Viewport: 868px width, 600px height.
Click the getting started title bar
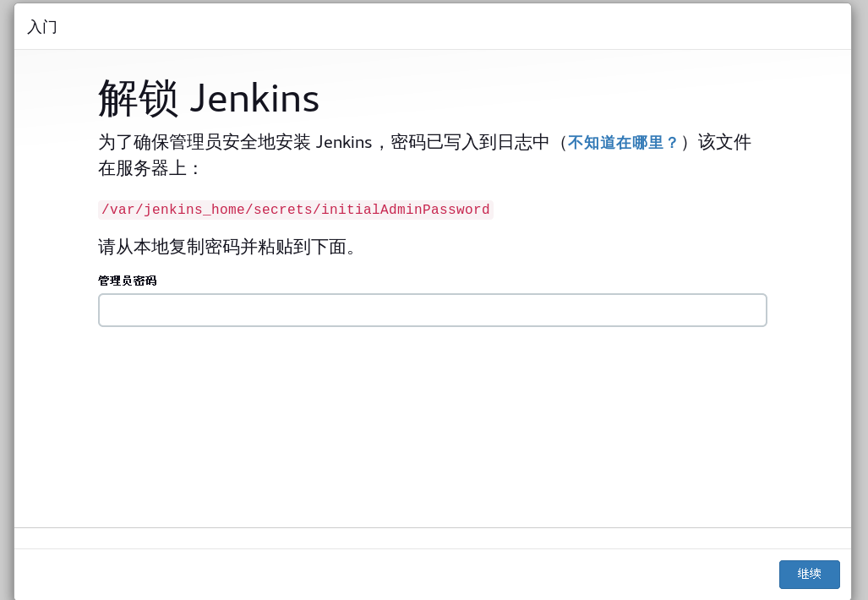coord(41,27)
